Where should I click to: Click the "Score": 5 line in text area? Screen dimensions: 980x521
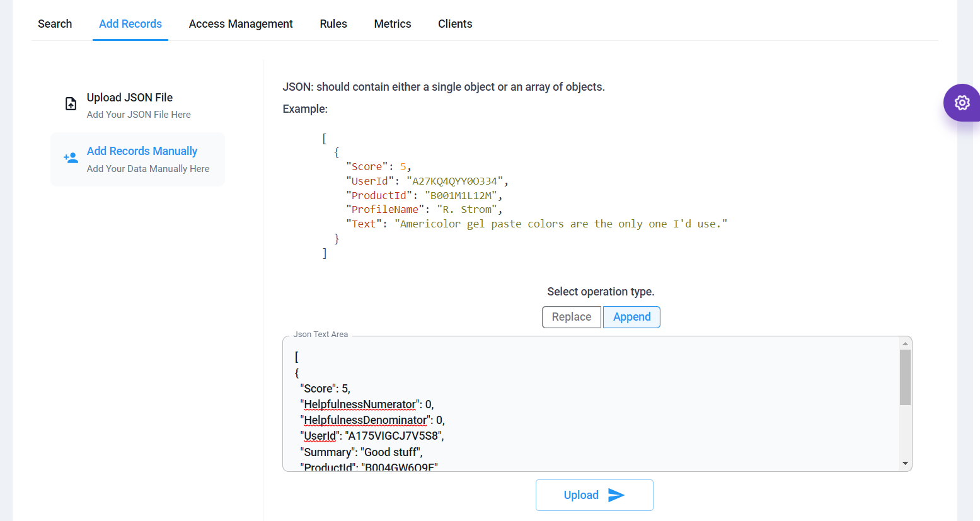(x=325, y=389)
